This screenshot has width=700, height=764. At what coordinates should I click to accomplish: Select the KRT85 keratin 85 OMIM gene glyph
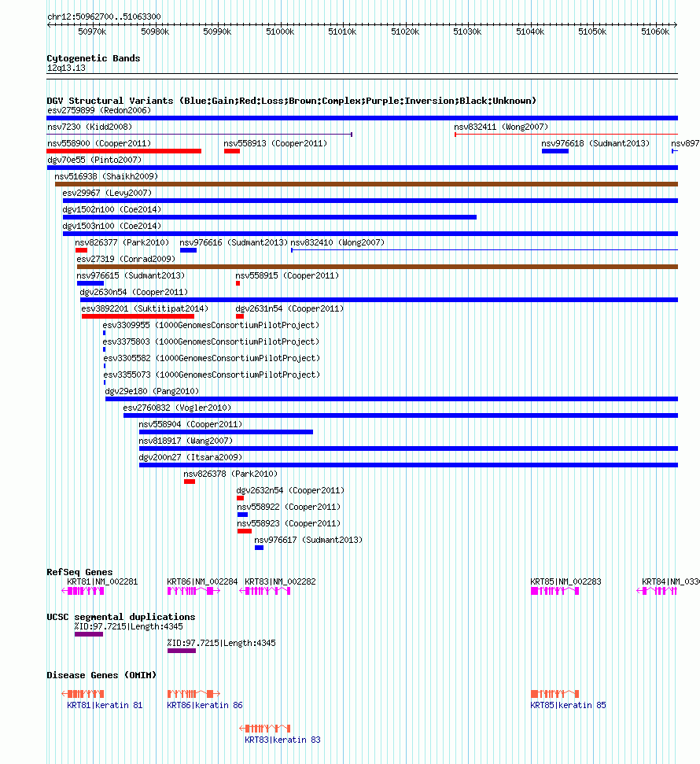pos(554,694)
